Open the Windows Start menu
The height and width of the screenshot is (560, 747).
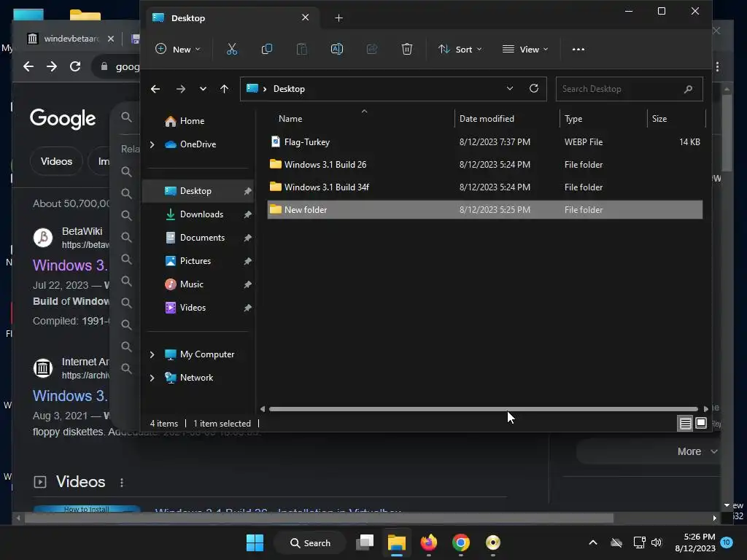pyautogui.click(x=255, y=542)
